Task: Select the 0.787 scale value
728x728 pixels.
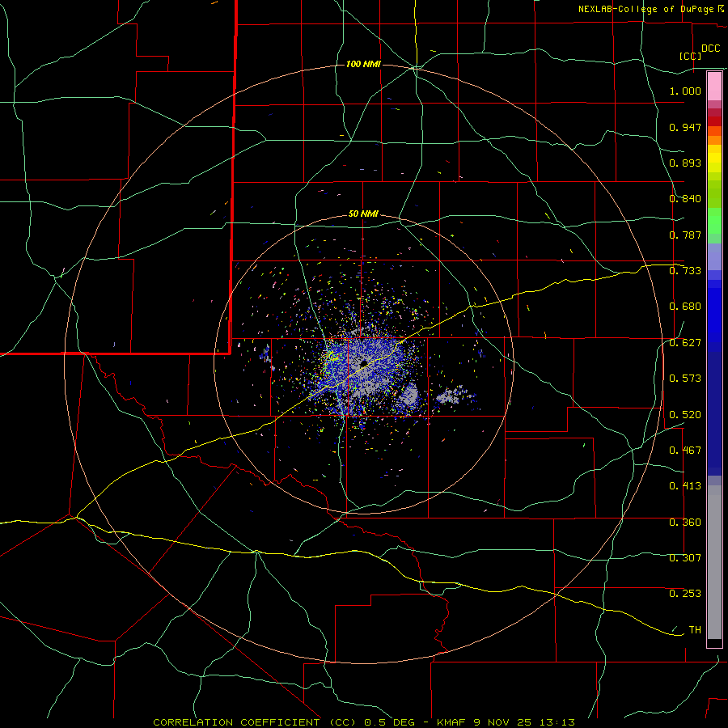Action: pos(685,235)
